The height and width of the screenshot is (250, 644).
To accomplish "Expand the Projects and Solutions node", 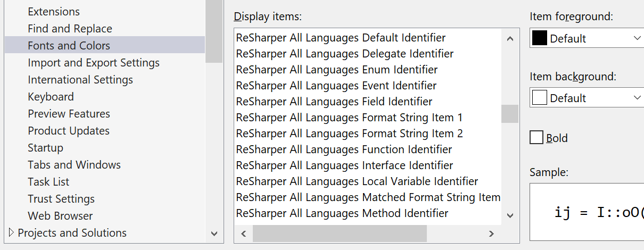I will tap(11, 232).
